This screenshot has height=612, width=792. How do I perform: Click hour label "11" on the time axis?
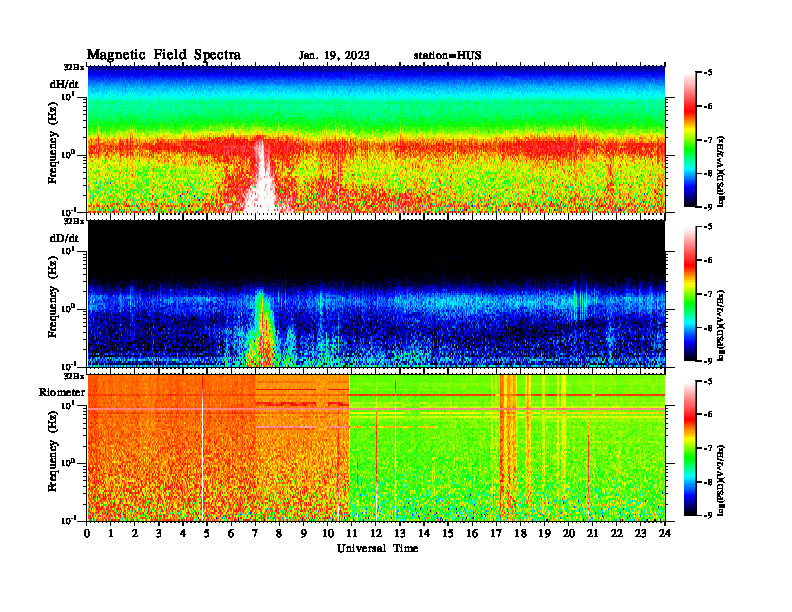pyautogui.click(x=352, y=533)
